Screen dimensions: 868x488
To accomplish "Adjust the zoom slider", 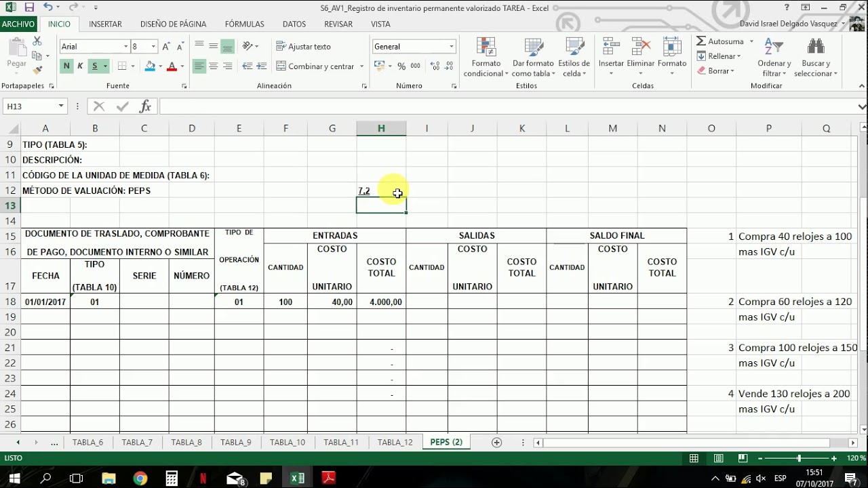I will coord(798,459).
